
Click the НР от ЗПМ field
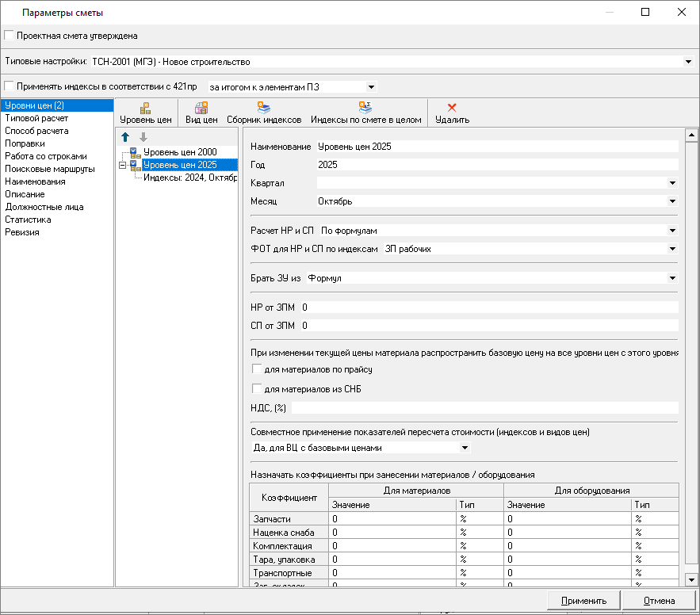[489, 307]
